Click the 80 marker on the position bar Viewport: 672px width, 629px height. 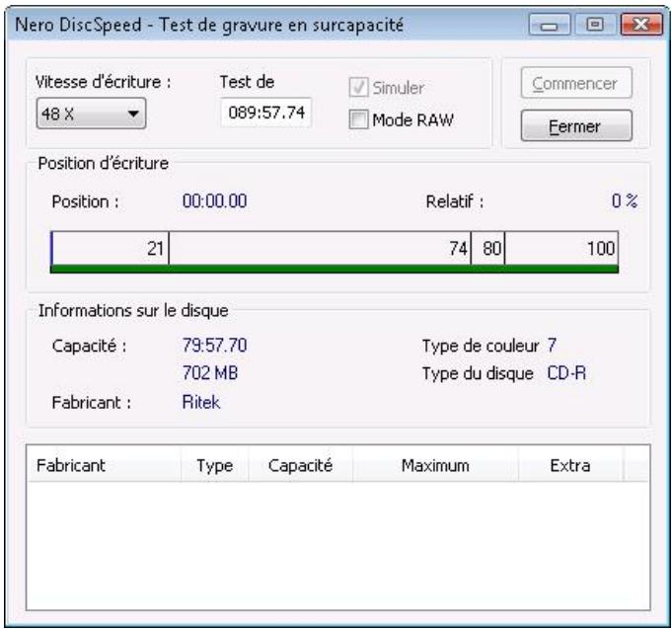pos(491,248)
